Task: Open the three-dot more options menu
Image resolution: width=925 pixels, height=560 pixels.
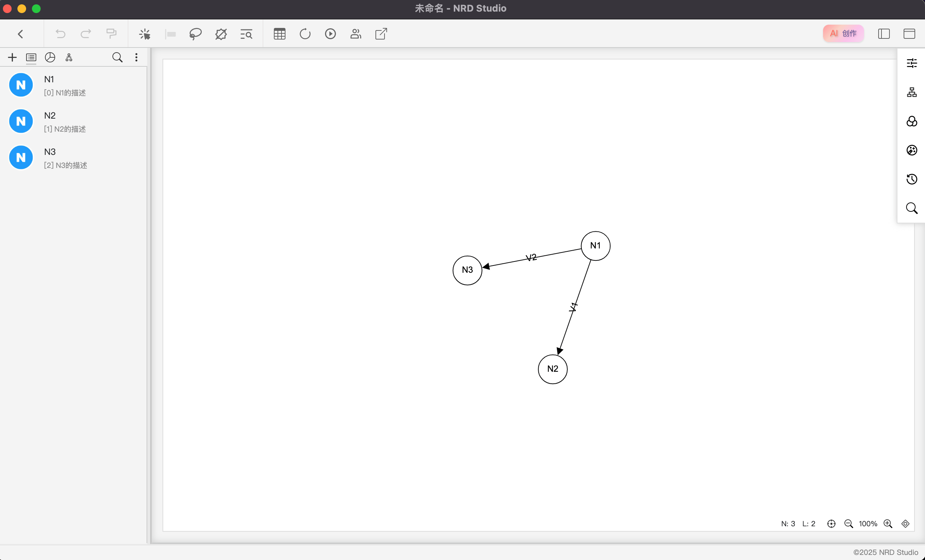Action: pyautogui.click(x=136, y=57)
